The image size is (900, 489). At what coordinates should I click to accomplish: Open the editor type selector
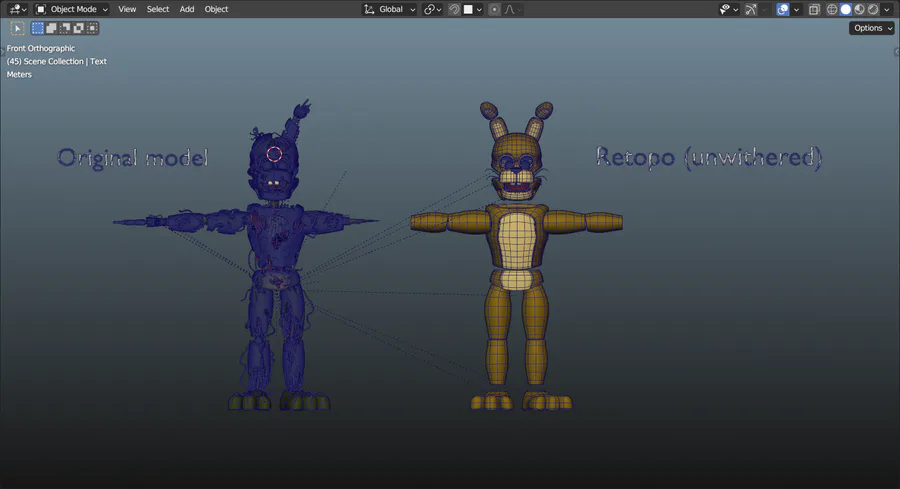17,9
